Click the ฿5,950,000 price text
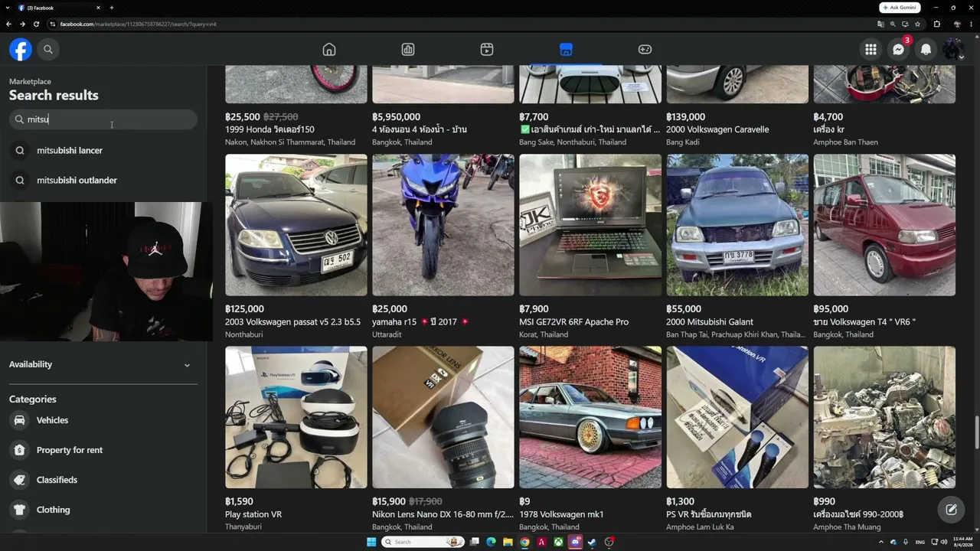Screen dimensions: 980x551 396,117
